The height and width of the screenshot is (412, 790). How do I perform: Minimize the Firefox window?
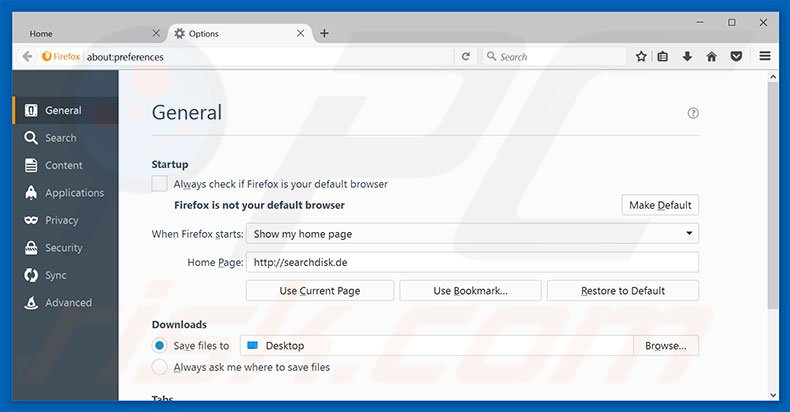pos(700,22)
